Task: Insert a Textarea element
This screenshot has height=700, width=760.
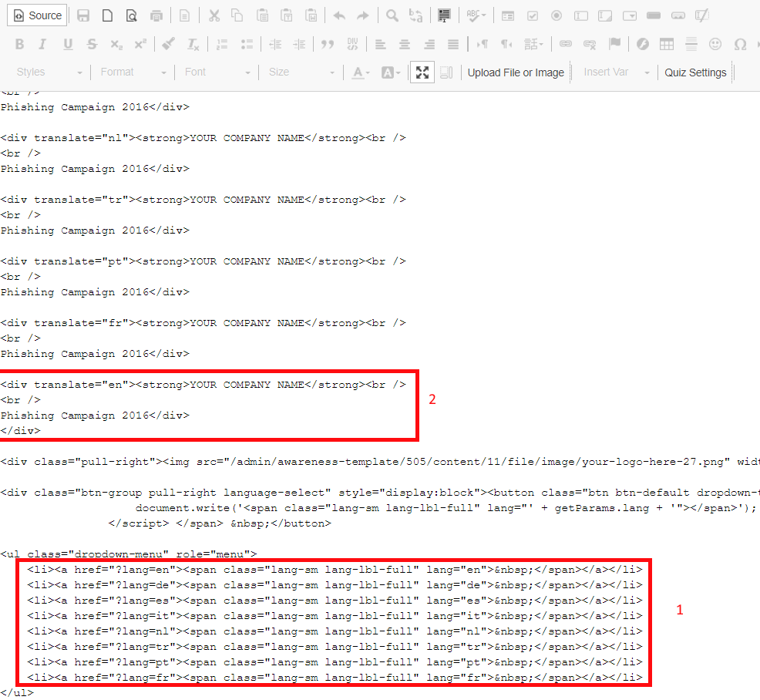Action: tap(605, 15)
